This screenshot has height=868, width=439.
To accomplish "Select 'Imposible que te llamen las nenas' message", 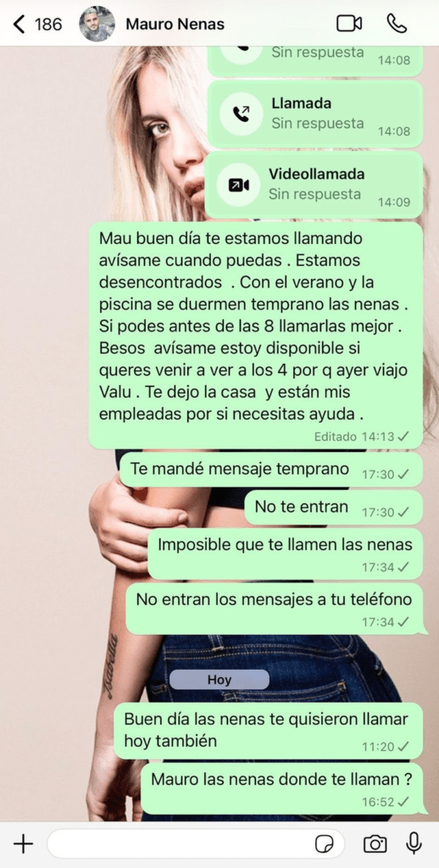I will click(285, 554).
